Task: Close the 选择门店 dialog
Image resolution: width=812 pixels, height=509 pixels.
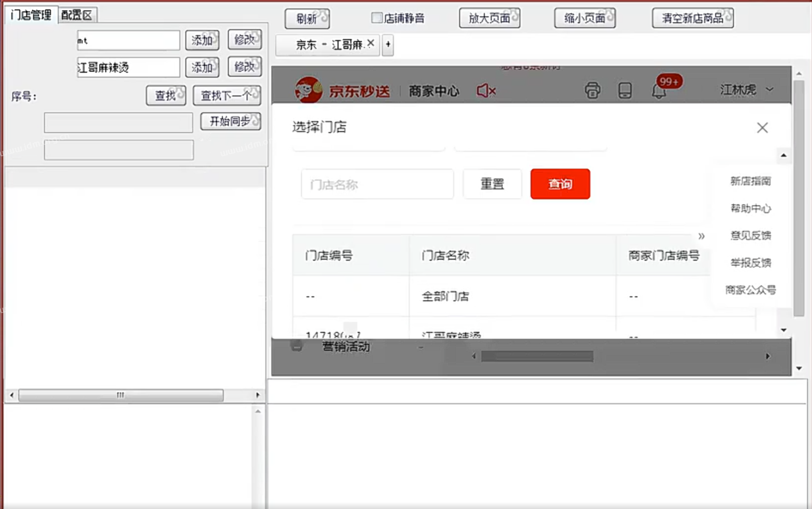Action: tap(762, 128)
